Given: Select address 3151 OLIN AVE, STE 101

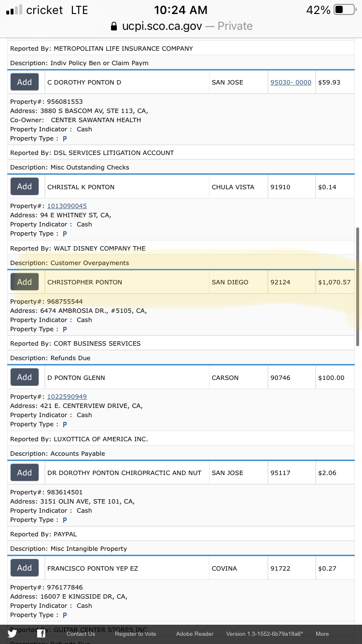Looking at the screenshot, I should coord(72,501).
